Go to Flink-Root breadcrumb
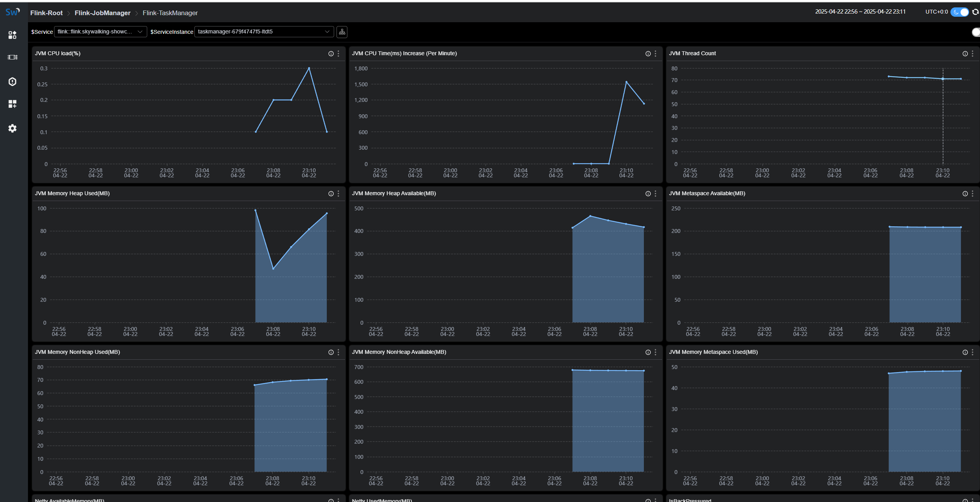Image resolution: width=980 pixels, height=502 pixels. tap(46, 13)
